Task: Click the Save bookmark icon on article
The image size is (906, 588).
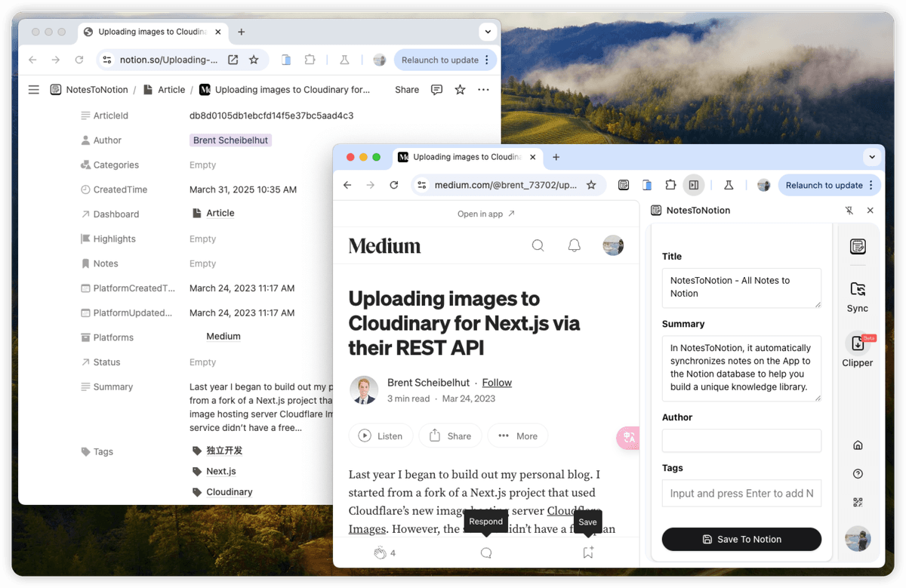Action: pyautogui.click(x=587, y=553)
